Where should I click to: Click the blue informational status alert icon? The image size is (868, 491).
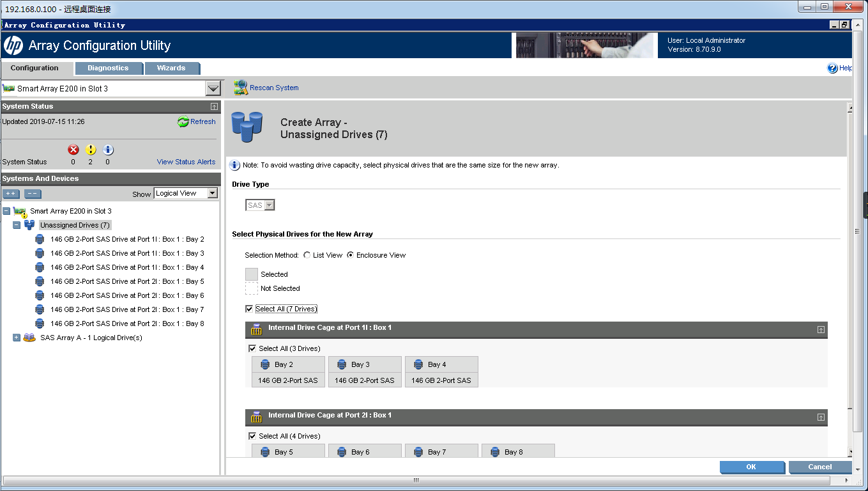coord(108,150)
